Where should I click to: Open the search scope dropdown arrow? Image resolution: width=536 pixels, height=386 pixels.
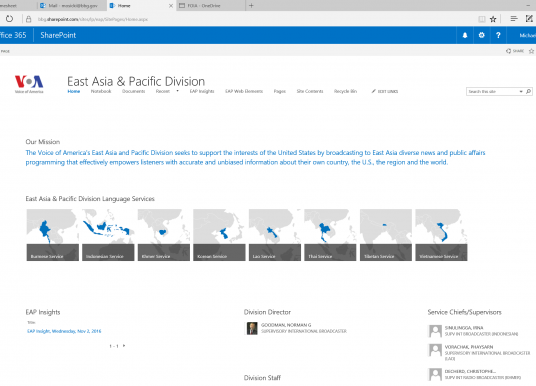521,92
